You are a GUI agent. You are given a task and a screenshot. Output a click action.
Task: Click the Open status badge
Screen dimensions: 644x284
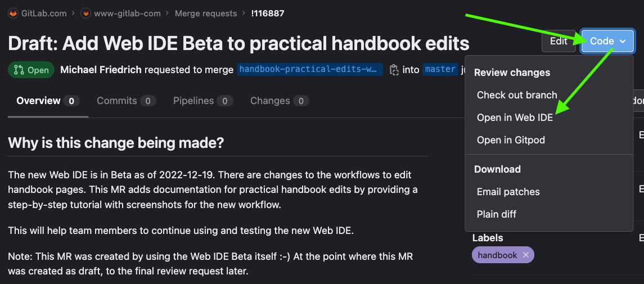pyautogui.click(x=31, y=70)
